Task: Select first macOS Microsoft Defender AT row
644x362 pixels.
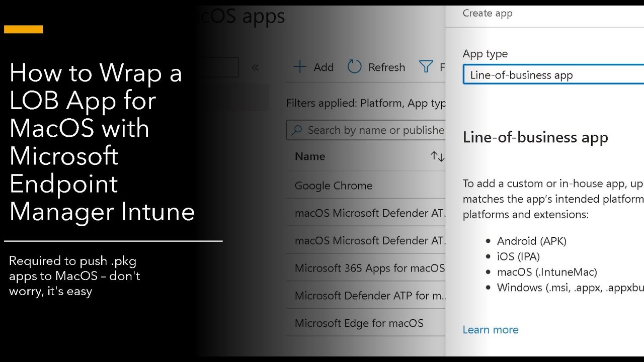Action: pos(366,213)
